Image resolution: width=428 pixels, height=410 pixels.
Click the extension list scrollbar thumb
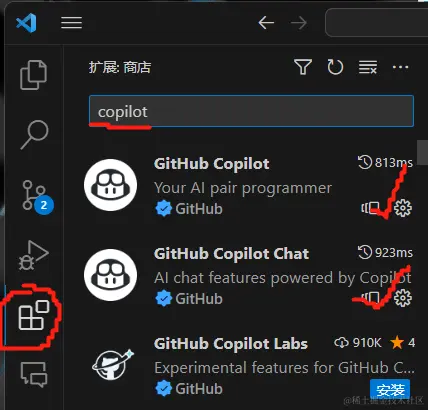422,152
